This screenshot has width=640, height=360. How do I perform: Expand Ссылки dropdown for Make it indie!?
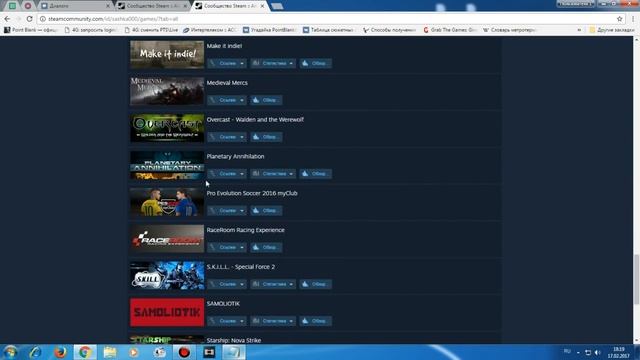[227, 63]
